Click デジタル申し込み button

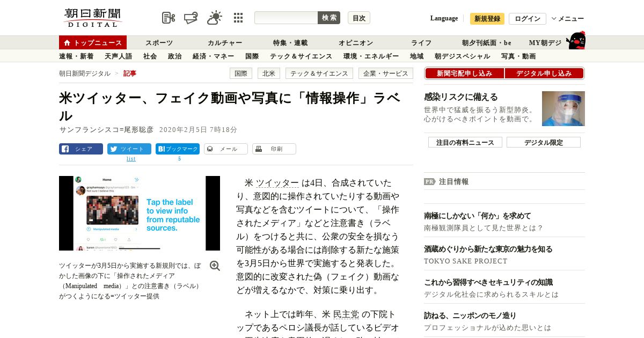coord(544,74)
